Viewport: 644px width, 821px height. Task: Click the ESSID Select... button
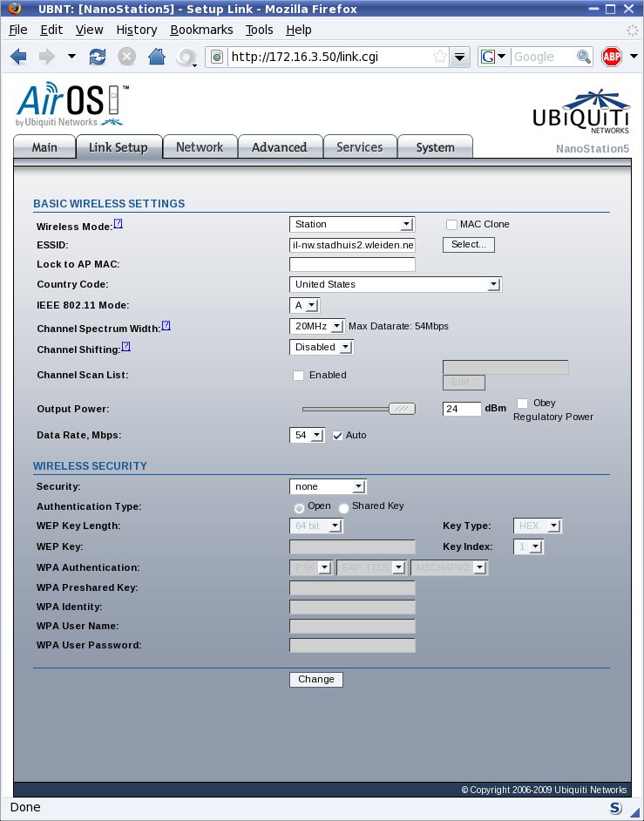(469, 245)
